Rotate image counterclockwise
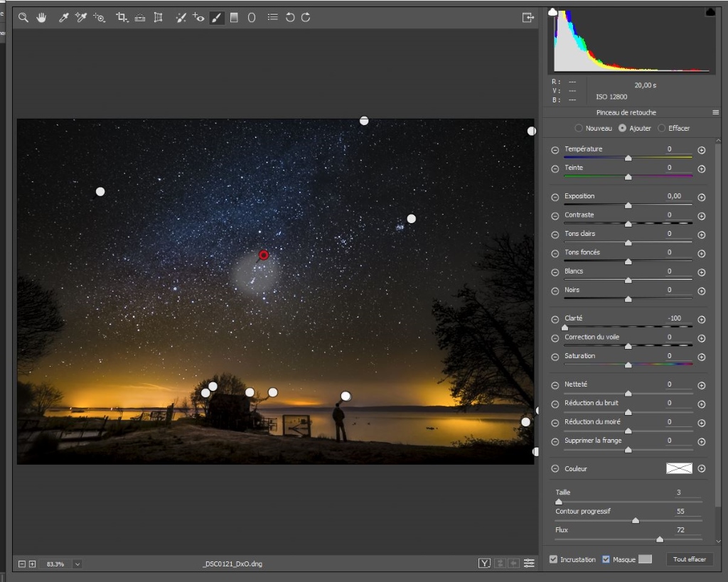The height and width of the screenshot is (582, 728). tap(289, 18)
